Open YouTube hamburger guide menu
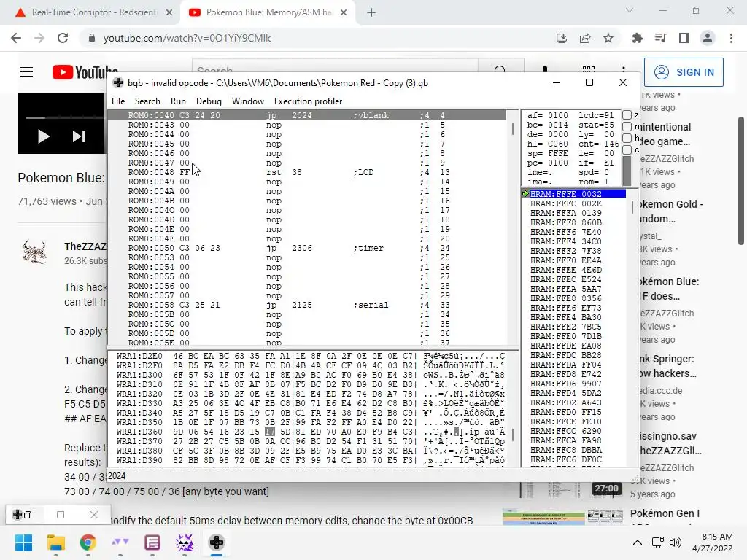The image size is (747, 560). [x=26, y=72]
